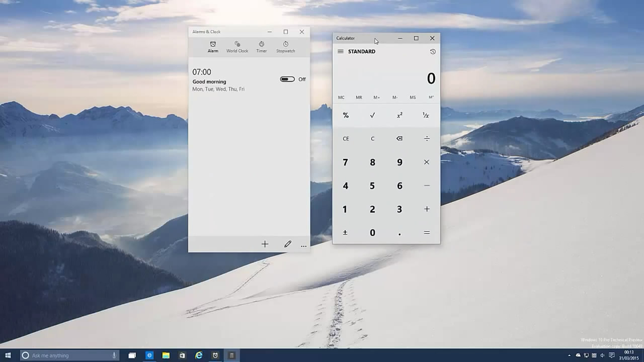Open the Timer section

261,47
